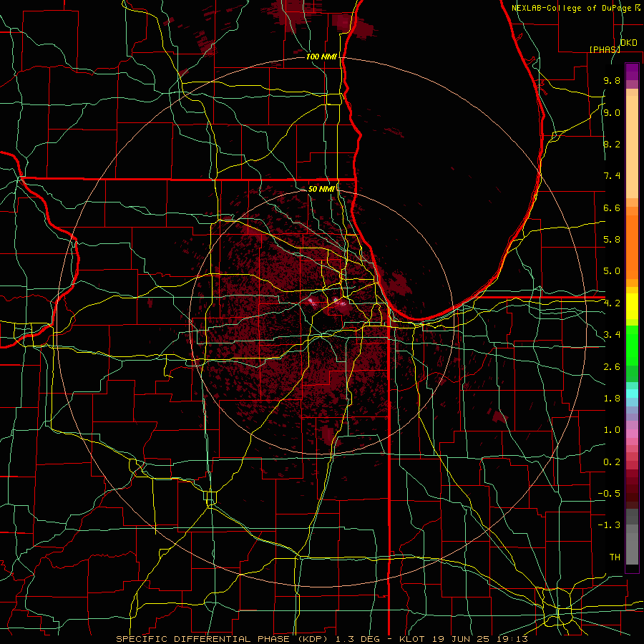Screen dimensions: 644x644
Task: Select the purple top color bar band
Action: 632,72
